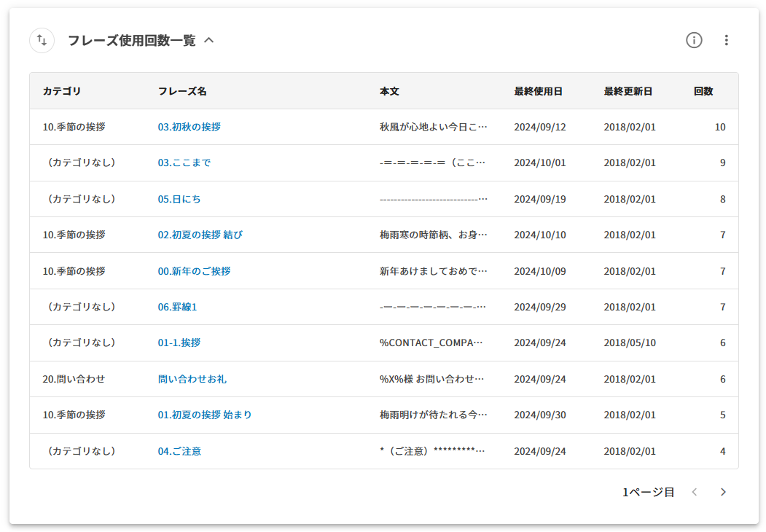Click the 最終使用日 column header
This screenshot has height=532, width=766.
click(x=538, y=91)
